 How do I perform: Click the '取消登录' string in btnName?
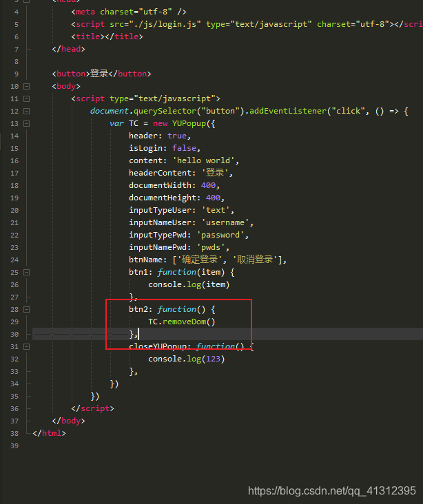click(x=255, y=260)
